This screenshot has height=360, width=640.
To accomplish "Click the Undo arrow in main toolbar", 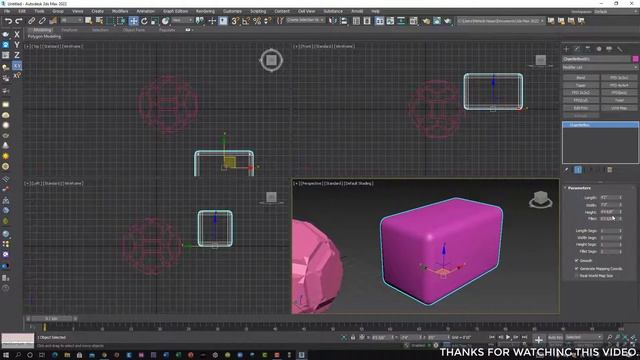I will coord(8,21).
